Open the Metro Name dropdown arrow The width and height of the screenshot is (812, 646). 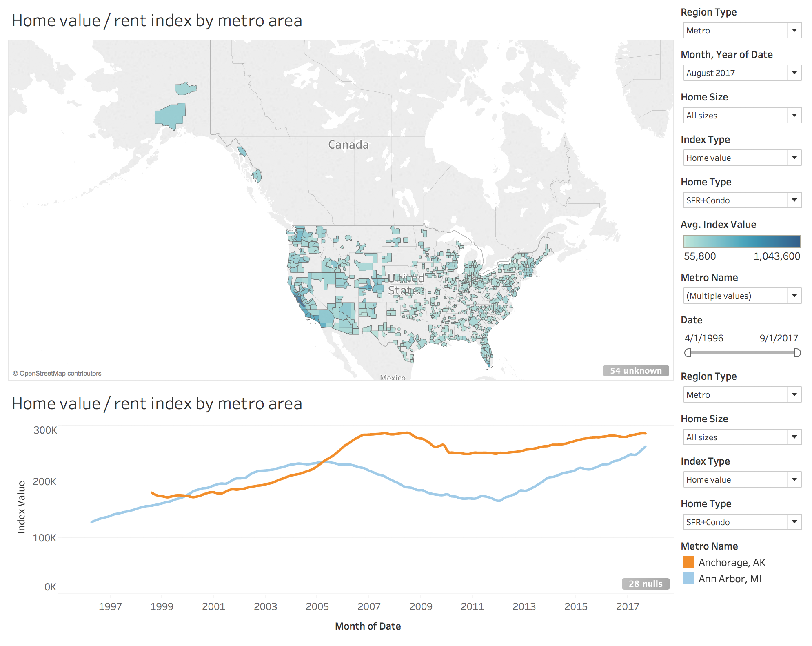(794, 296)
